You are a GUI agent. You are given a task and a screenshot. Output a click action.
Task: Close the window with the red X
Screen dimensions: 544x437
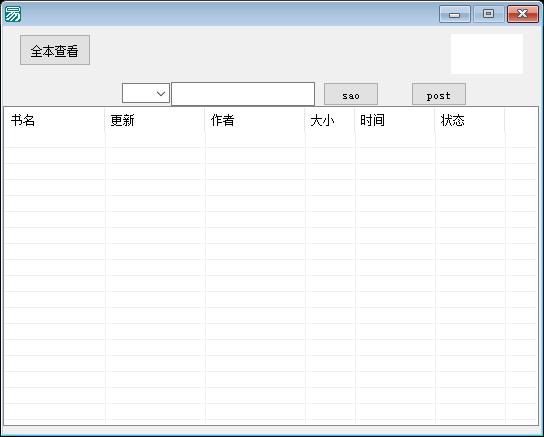click(522, 14)
